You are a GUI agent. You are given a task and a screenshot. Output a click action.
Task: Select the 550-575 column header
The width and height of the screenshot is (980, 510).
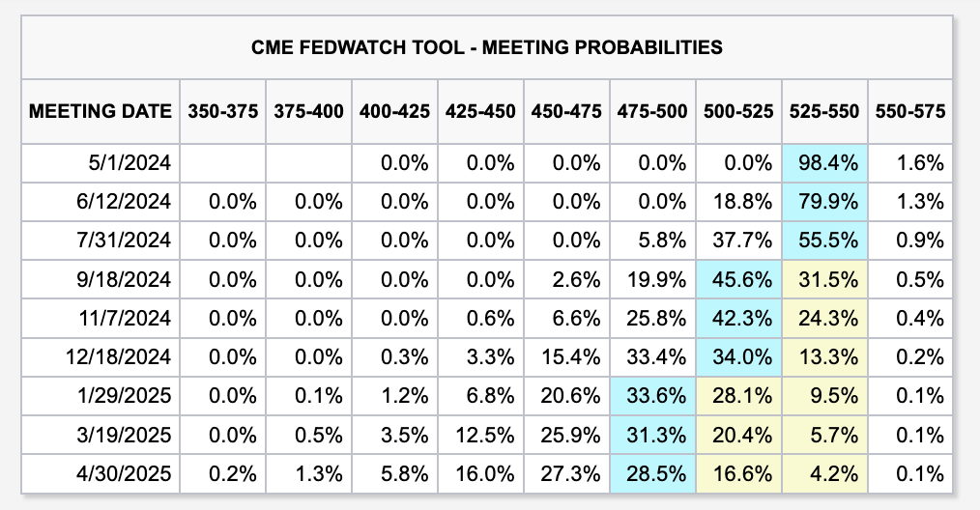(909, 110)
